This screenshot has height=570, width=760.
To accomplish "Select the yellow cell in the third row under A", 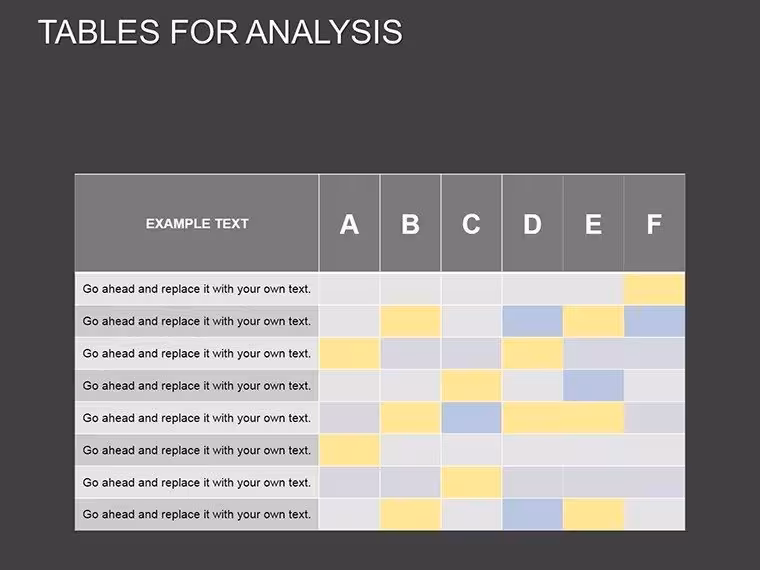I will pos(349,353).
